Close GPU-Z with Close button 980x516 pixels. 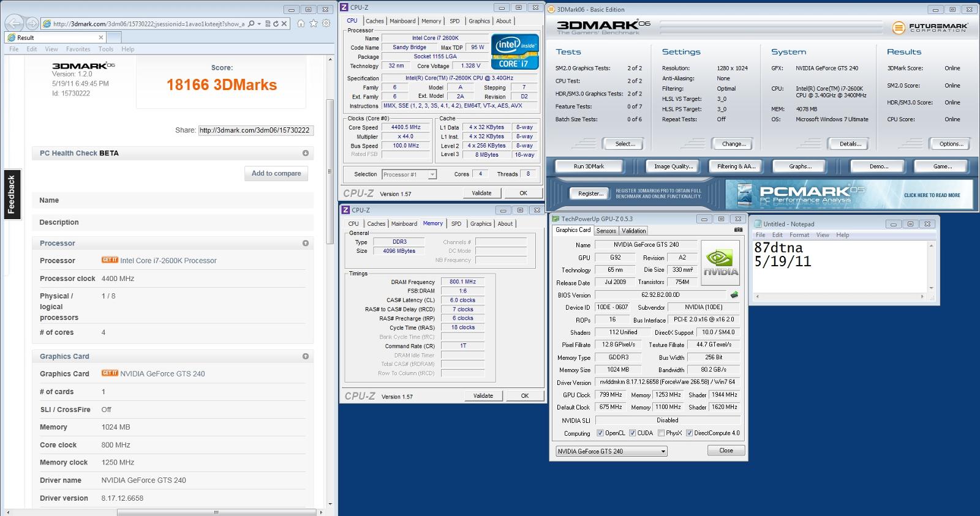tap(726, 451)
